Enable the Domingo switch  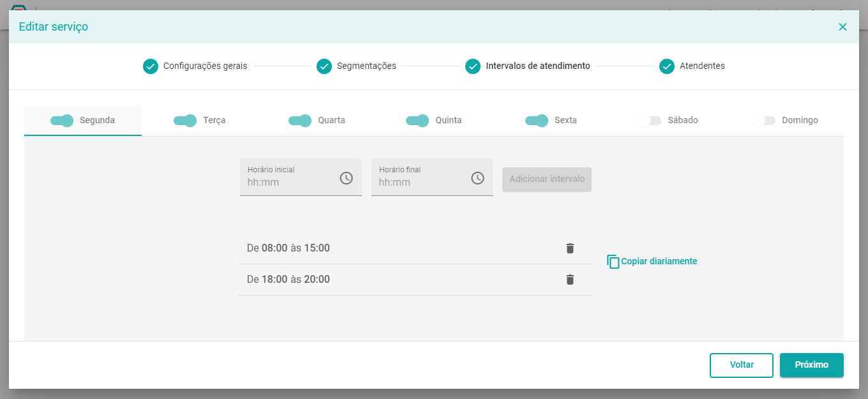click(x=764, y=121)
